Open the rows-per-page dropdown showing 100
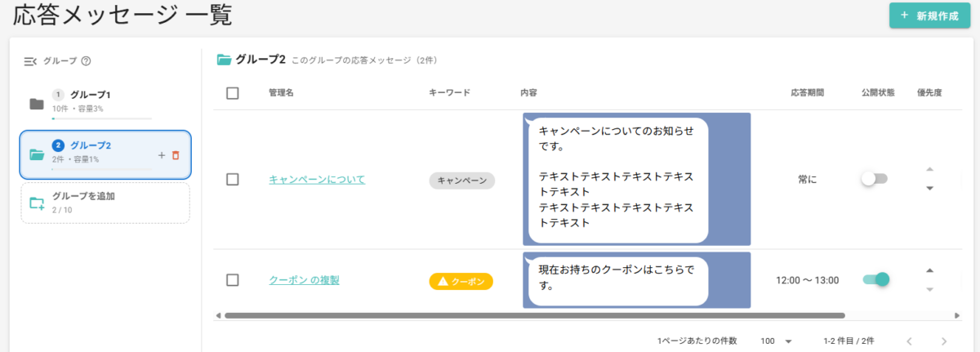Viewport: 980px width, 352px height. pos(777,341)
